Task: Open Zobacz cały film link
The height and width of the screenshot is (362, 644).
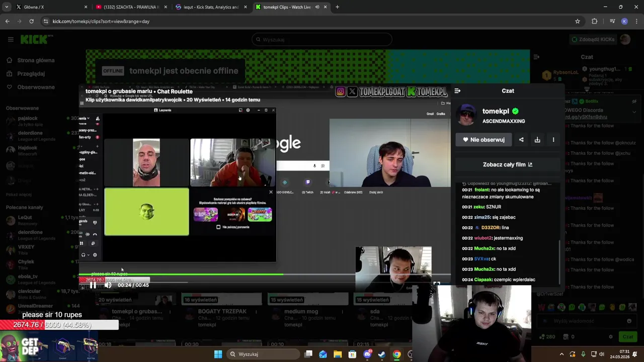Action: 508,164
